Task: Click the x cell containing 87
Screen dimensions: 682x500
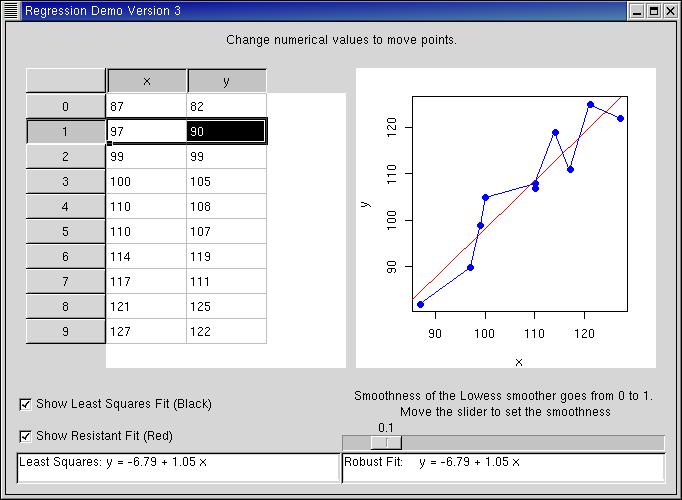Action: coord(146,107)
